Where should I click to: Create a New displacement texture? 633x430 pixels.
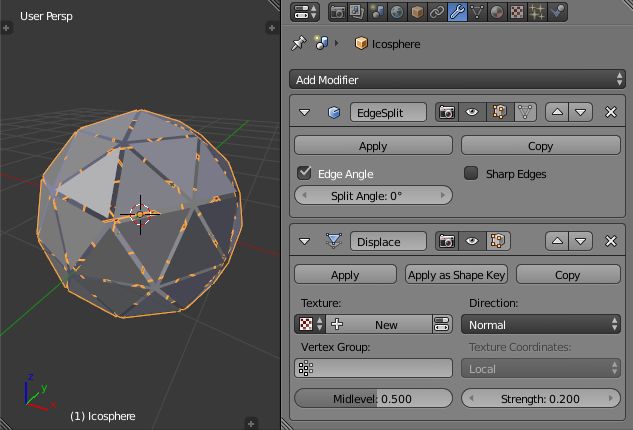379,324
